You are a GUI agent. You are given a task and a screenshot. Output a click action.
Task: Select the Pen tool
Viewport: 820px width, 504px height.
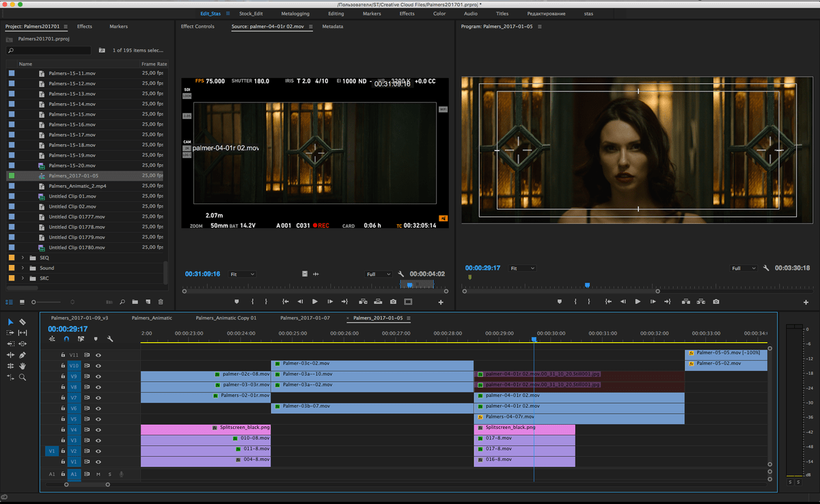23,354
